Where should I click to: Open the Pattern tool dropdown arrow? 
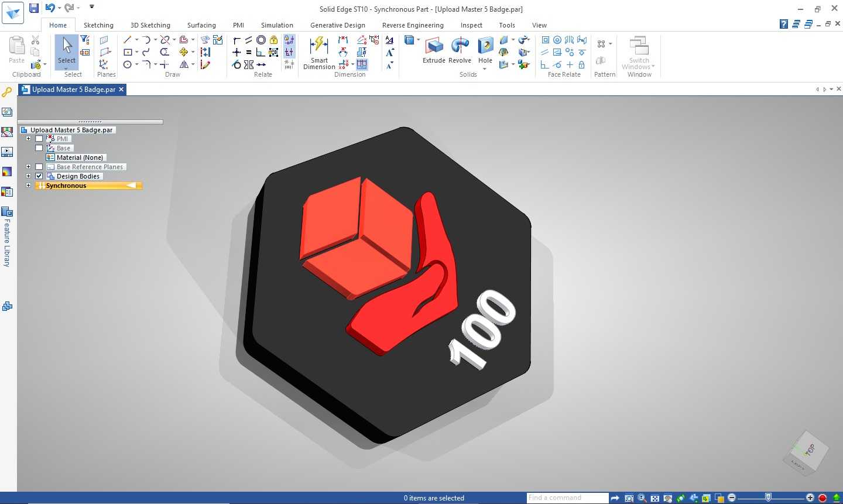point(610,44)
